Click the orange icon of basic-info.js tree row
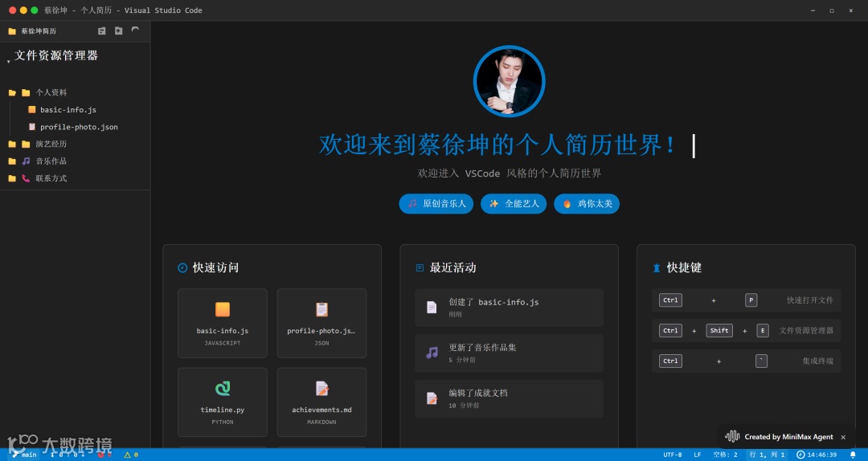 [32, 109]
